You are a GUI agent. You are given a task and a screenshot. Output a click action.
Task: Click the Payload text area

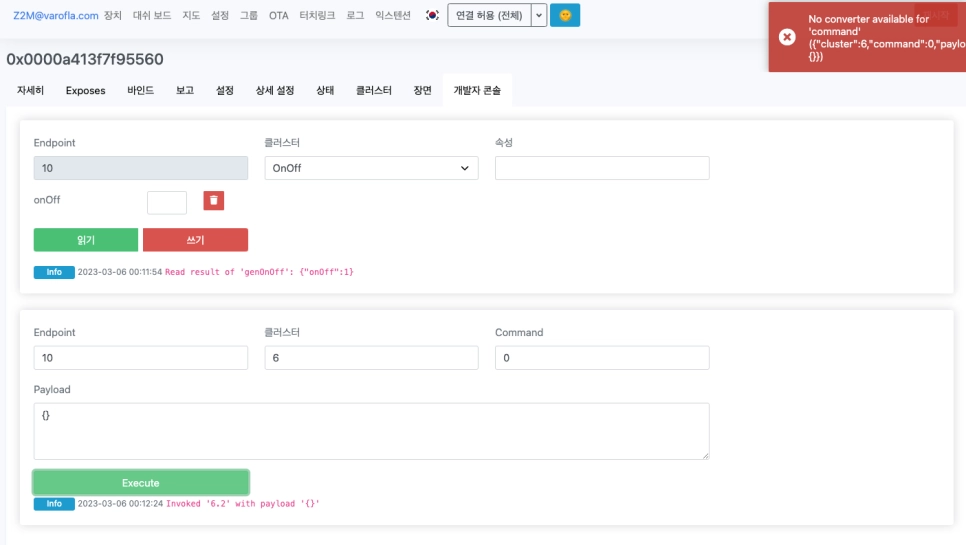pos(371,431)
